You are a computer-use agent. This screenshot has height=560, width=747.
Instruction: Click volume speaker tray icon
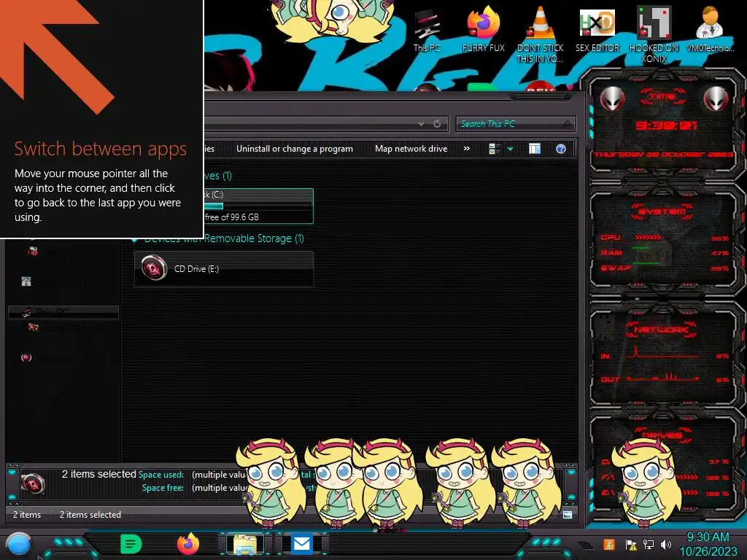666,544
